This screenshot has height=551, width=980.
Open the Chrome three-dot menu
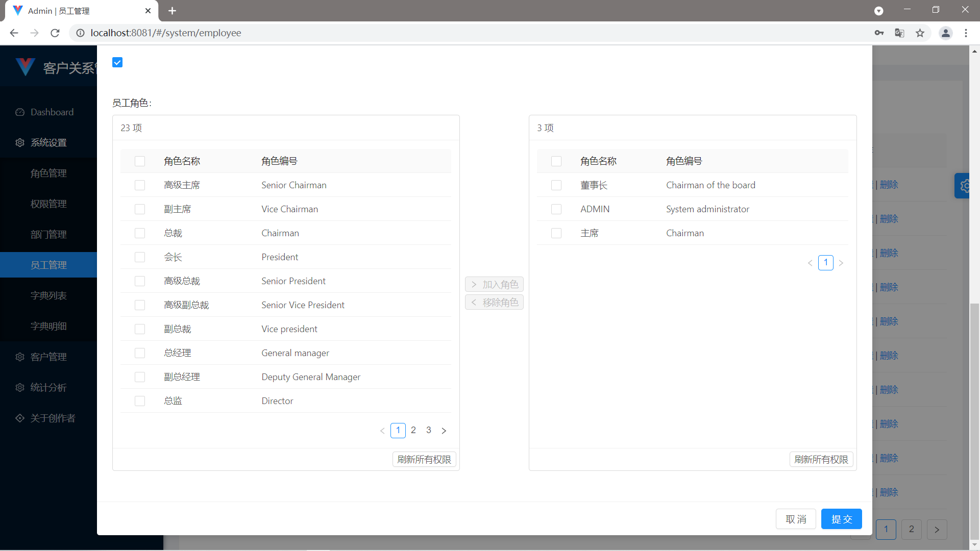coord(966,33)
